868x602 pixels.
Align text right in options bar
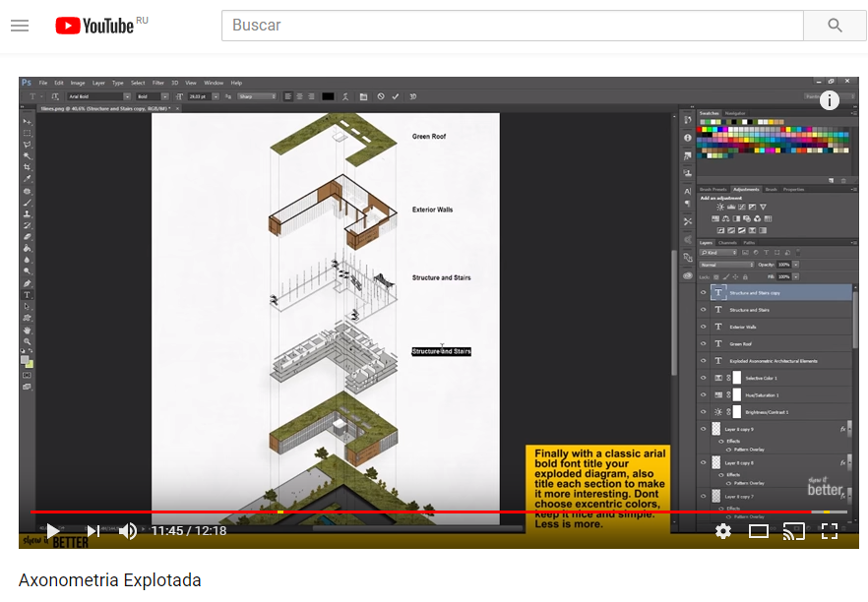[x=311, y=96]
